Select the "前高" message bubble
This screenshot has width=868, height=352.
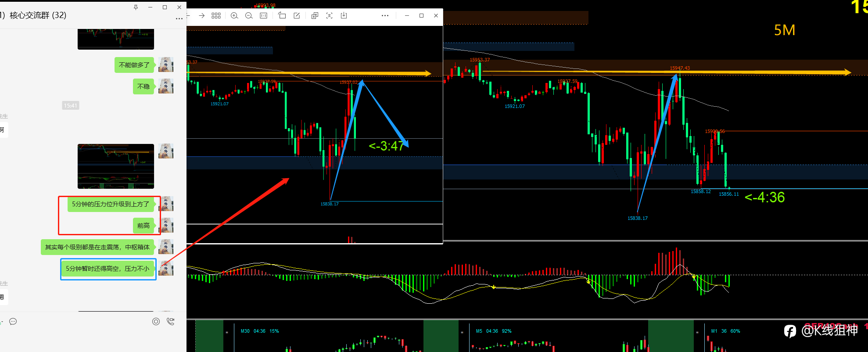click(143, 226)
